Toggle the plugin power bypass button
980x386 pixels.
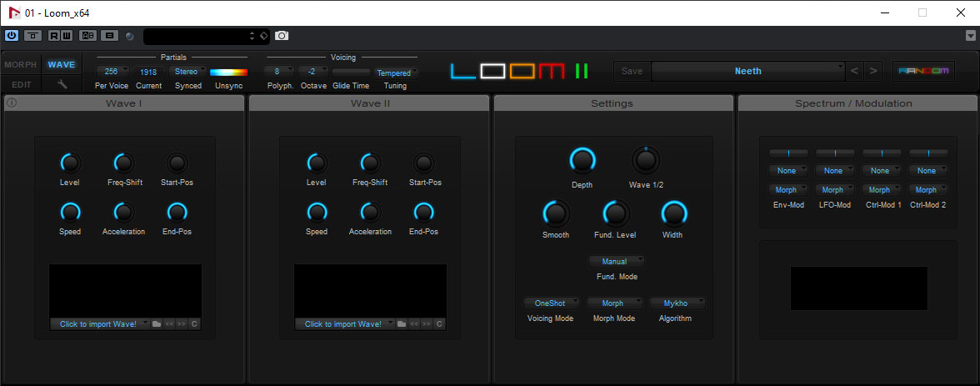coord(12,36)
